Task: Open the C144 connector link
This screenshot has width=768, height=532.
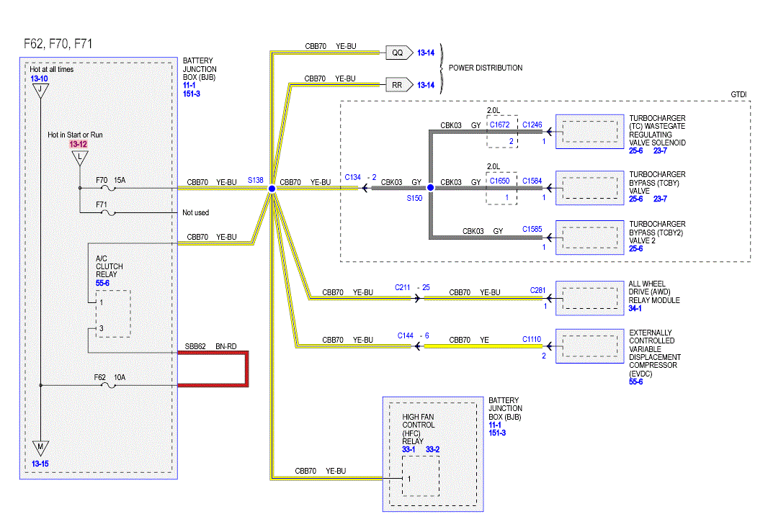Action: 406,335
